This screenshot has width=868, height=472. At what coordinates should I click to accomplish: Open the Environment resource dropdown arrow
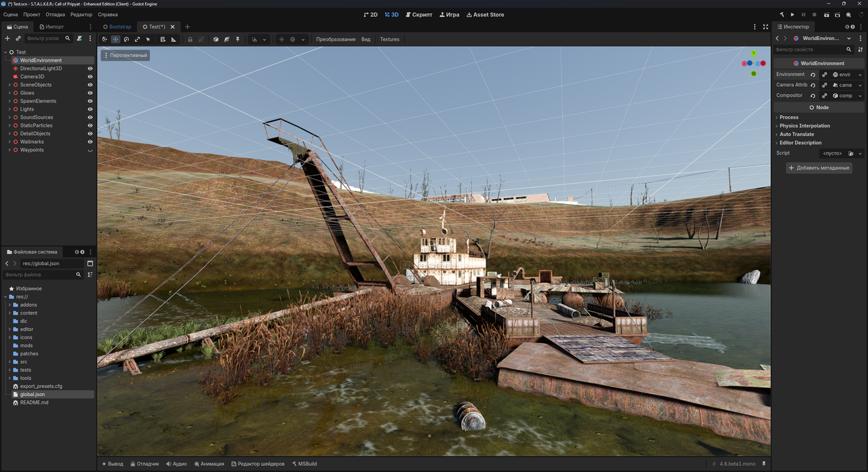tap(861, 75)
